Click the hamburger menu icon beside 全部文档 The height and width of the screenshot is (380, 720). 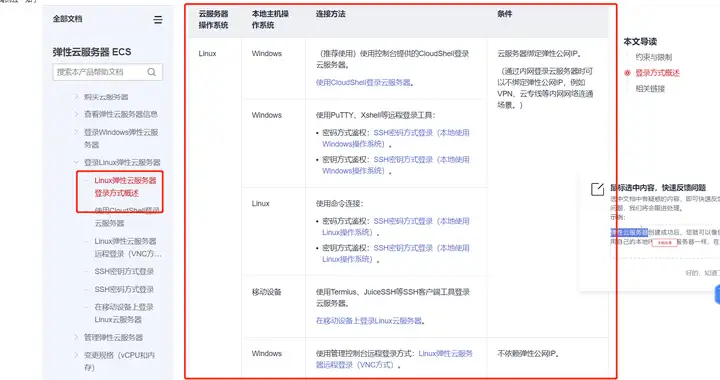coord(158,20)
